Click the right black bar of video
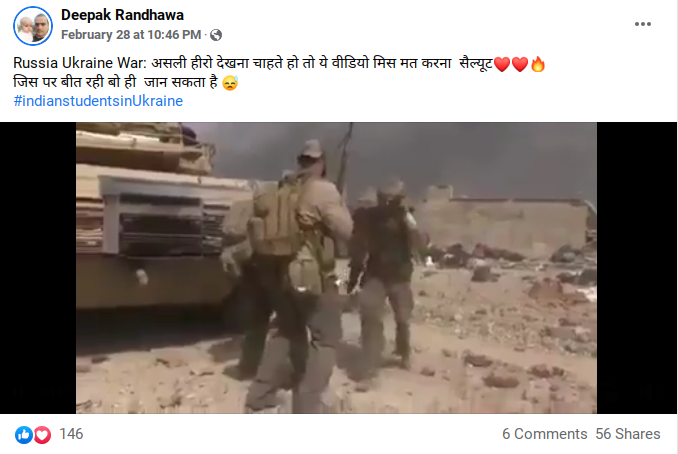678x454 pixels. (637, 268)
